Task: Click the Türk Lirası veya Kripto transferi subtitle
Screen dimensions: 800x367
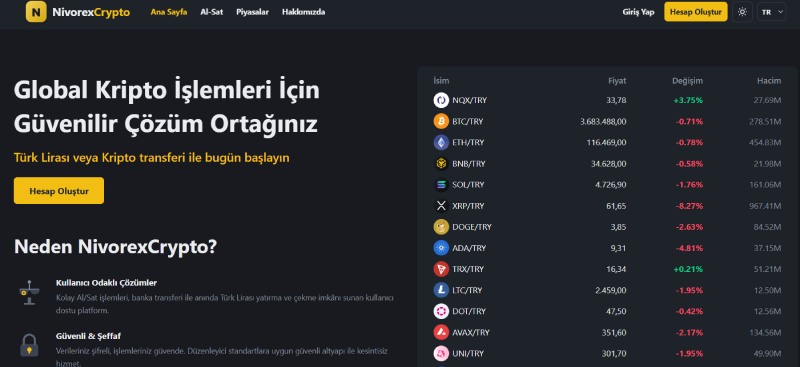Action: [x=152, y=158]
